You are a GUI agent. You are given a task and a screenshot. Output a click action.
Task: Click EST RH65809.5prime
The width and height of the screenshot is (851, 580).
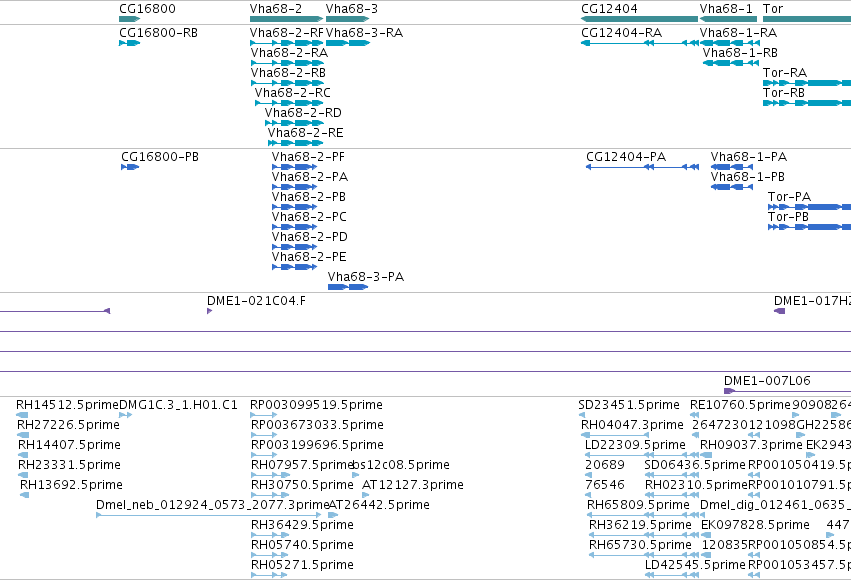tap(638, 506)
